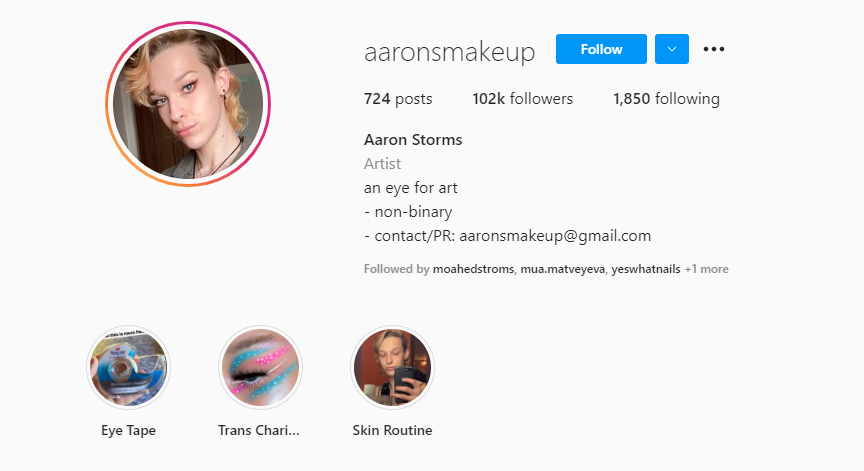
Task: Click the Trans Chari... highlight label
Action: click(259, 430)
